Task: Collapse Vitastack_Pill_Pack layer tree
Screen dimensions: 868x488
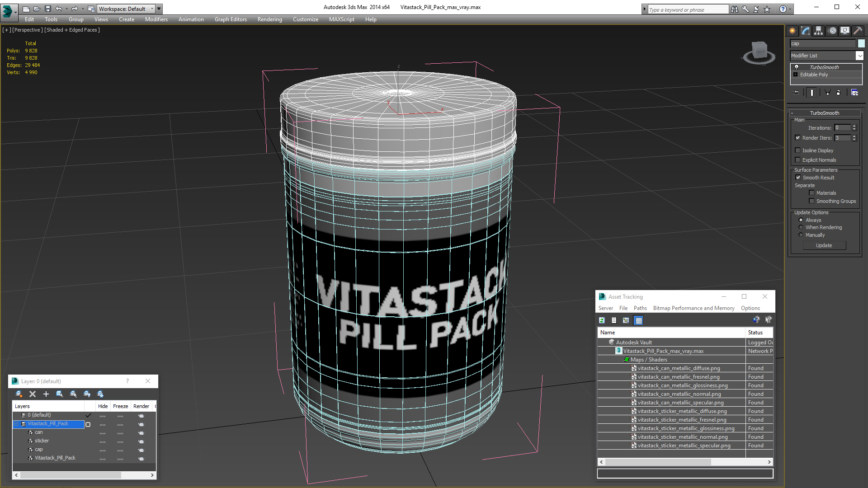Action: 16,424
